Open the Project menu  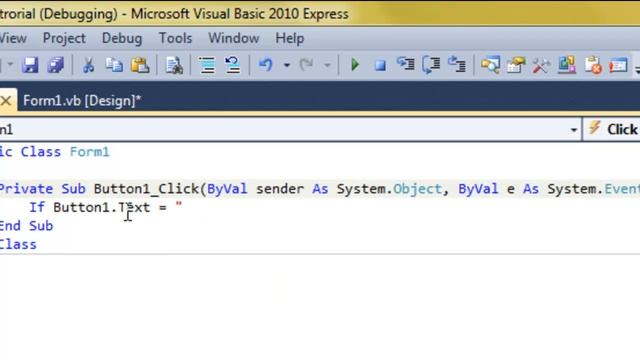coord(64,38)
